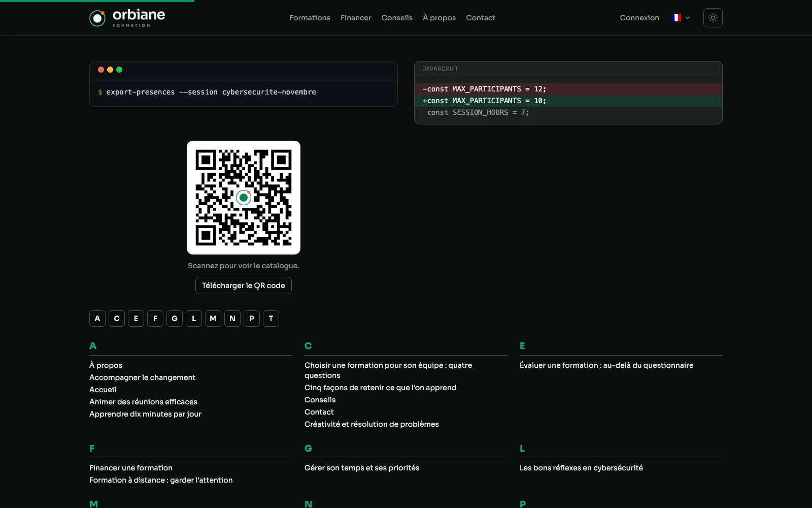This screenshot has width=812, height=508.
Task: Open Cinq façons de retenir link
Action: click(380, 388)
